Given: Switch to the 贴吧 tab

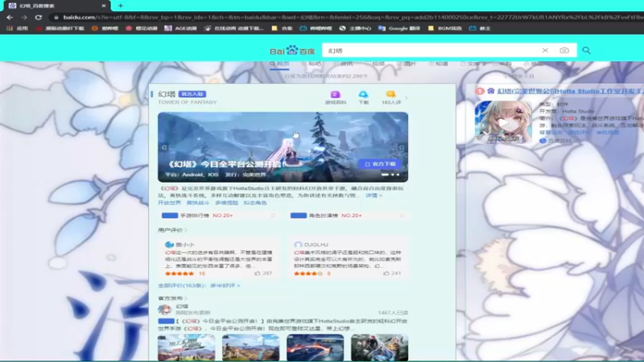Looking at the screenshot, I should point(312,64).
